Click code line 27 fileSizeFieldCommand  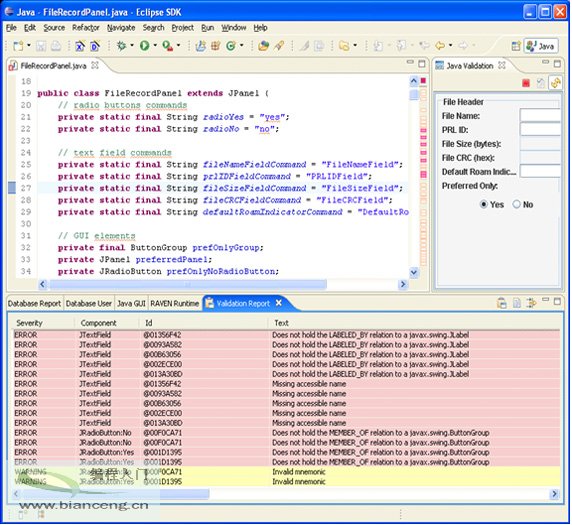coord(223,188)
